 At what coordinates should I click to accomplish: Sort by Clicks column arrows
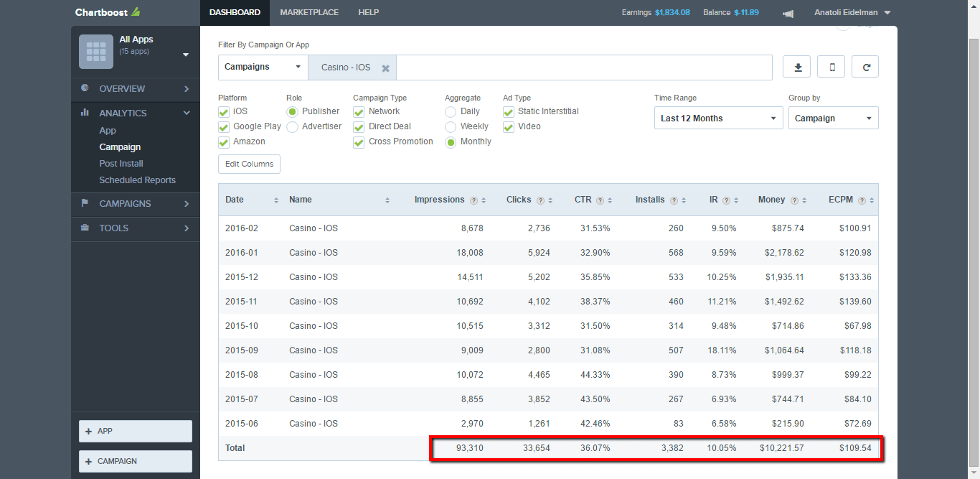pos(550,200)
